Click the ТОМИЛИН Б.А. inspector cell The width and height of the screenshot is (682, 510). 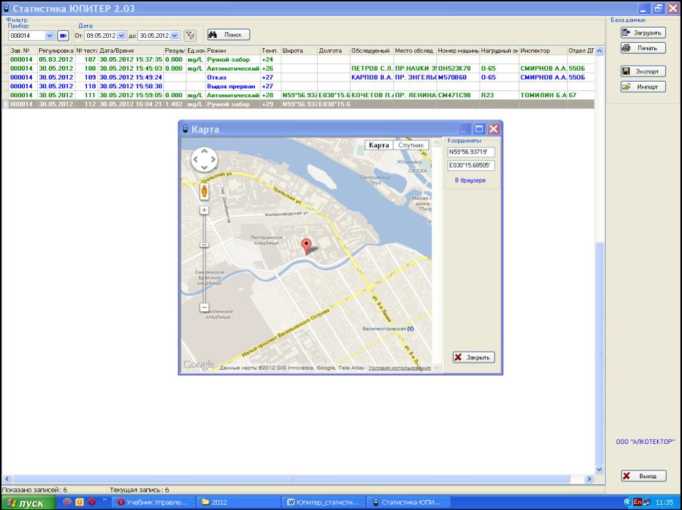(543, 95)
